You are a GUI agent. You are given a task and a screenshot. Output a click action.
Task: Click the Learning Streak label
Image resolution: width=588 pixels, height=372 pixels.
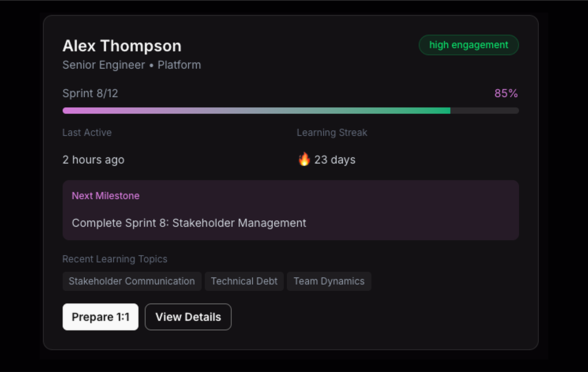(332, 132)
